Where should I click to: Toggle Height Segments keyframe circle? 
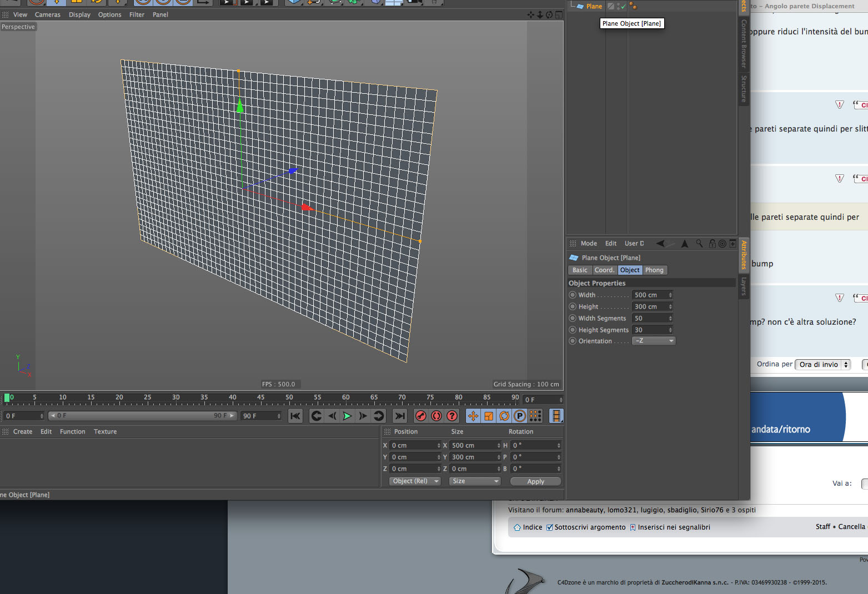click(573, 330)
